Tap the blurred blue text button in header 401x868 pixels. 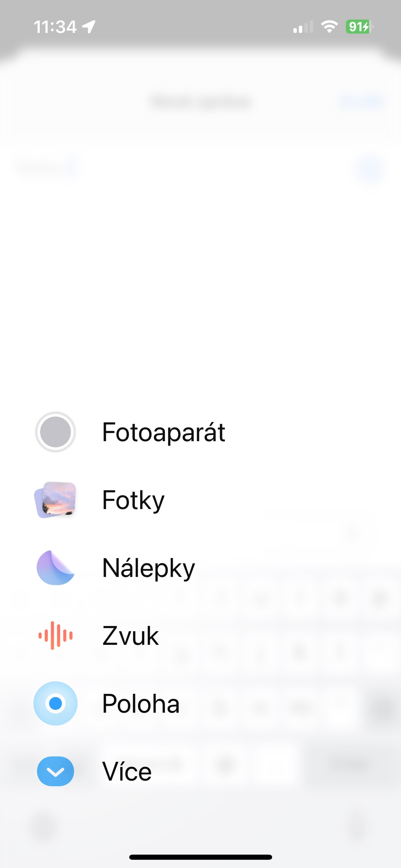coord(362,101)
